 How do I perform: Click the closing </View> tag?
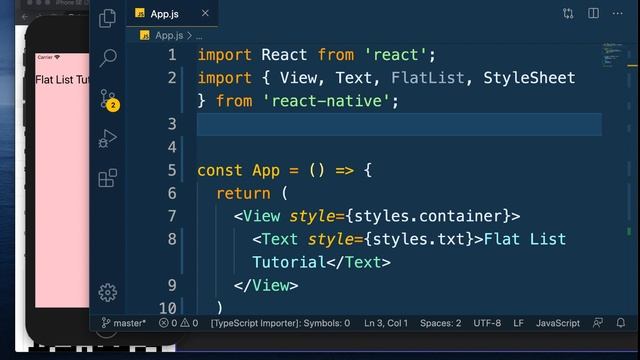pos(266,285)
